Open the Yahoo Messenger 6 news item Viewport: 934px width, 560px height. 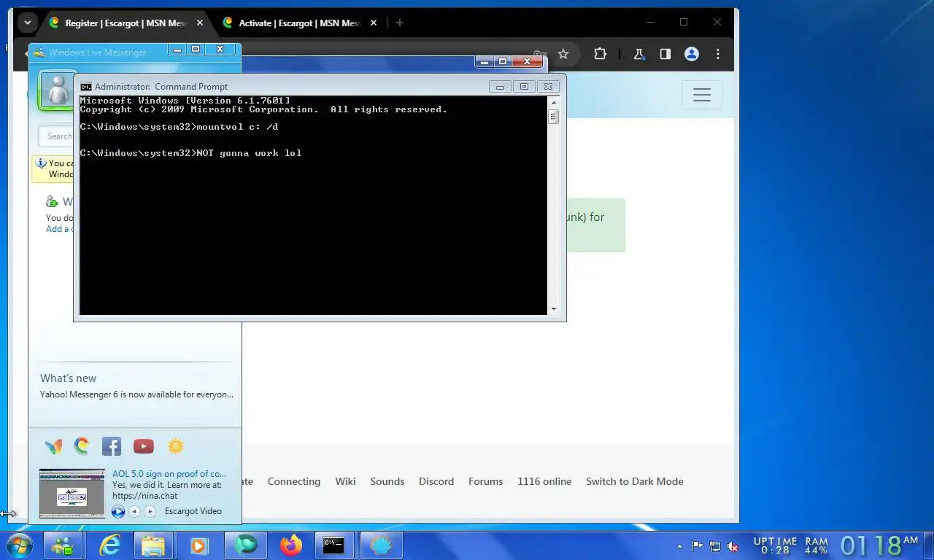(136, 394)
